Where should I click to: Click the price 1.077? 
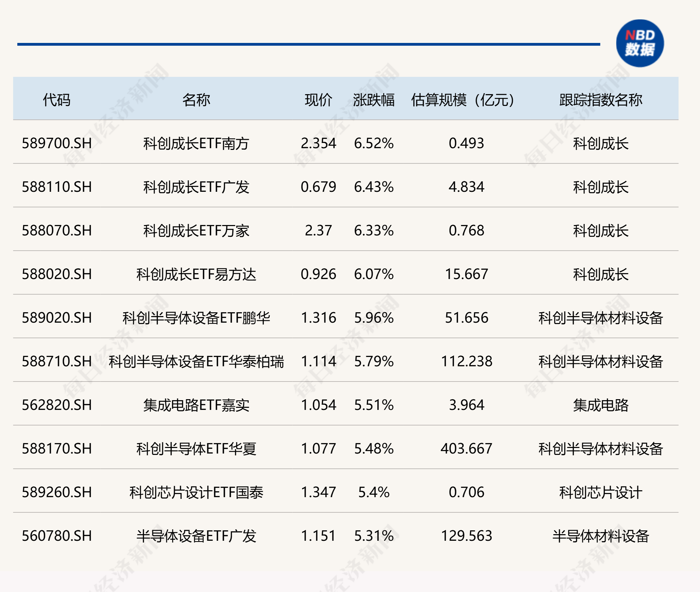coord(318,449)
